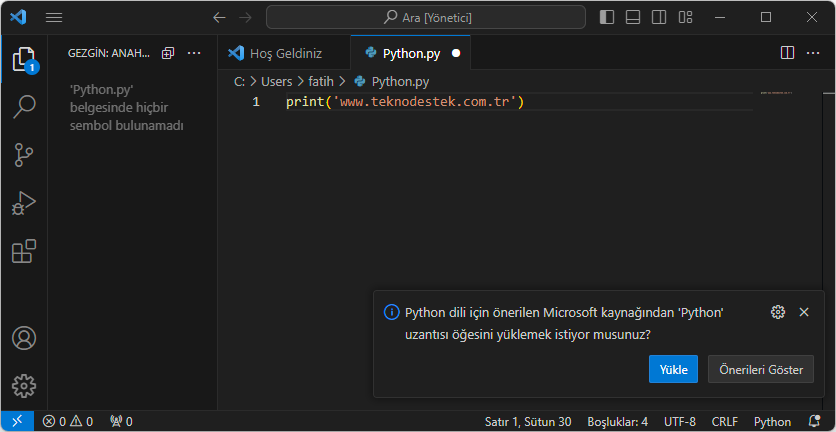Toggle the secondary side bar layout button
This screenshot has width=836, height=432.
pos(658,17)
